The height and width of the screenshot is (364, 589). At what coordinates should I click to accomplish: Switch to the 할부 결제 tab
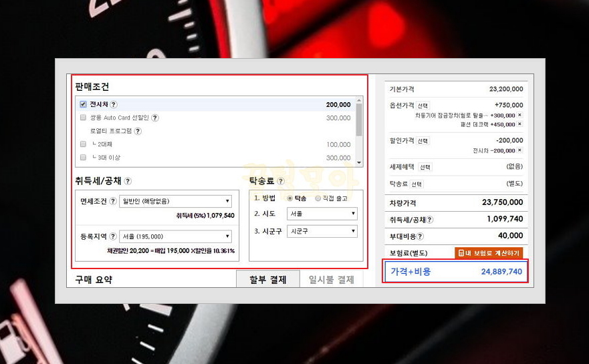(268, 279)
